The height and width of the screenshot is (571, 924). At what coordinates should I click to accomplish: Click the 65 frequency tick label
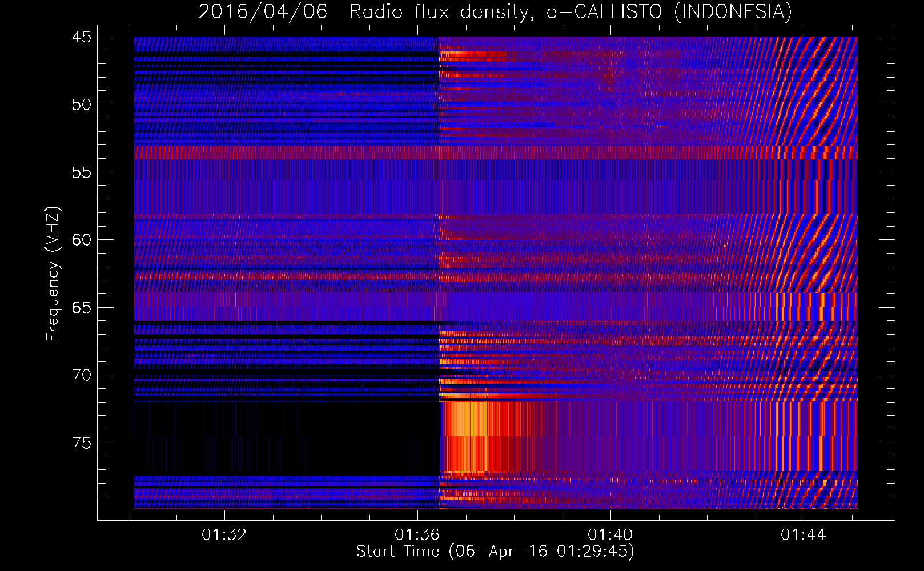pyautogui.click(x=81, y=308)
